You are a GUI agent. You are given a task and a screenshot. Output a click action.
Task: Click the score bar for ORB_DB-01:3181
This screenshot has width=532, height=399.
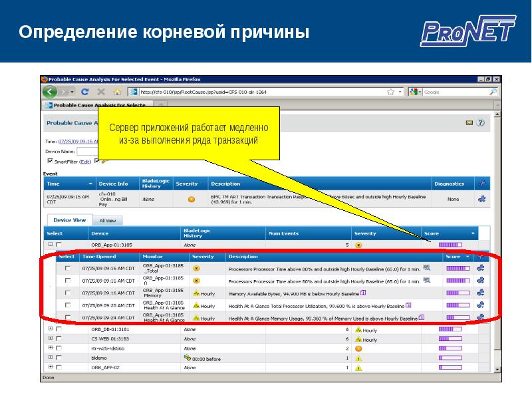tap(449, 329)
